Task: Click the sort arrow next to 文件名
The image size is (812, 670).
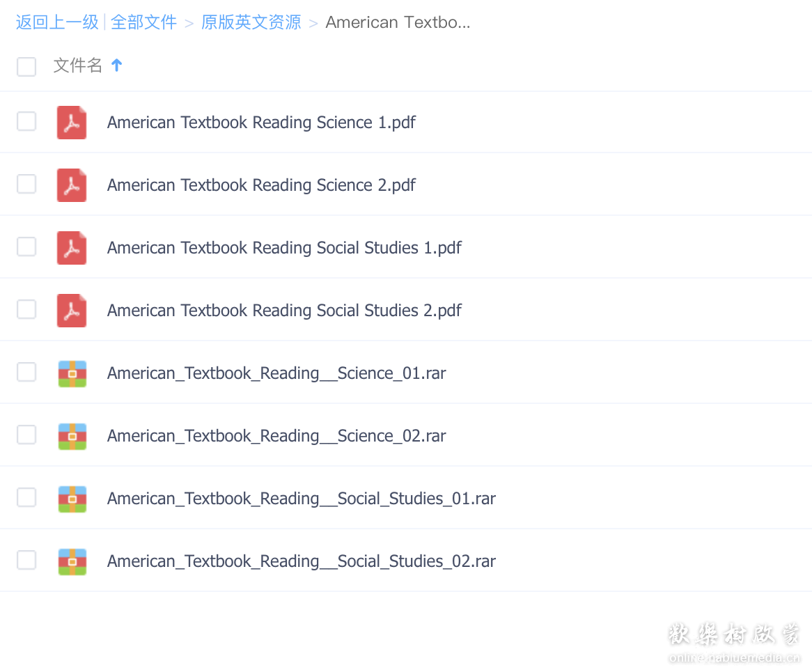Action: (x=117, y=65)
